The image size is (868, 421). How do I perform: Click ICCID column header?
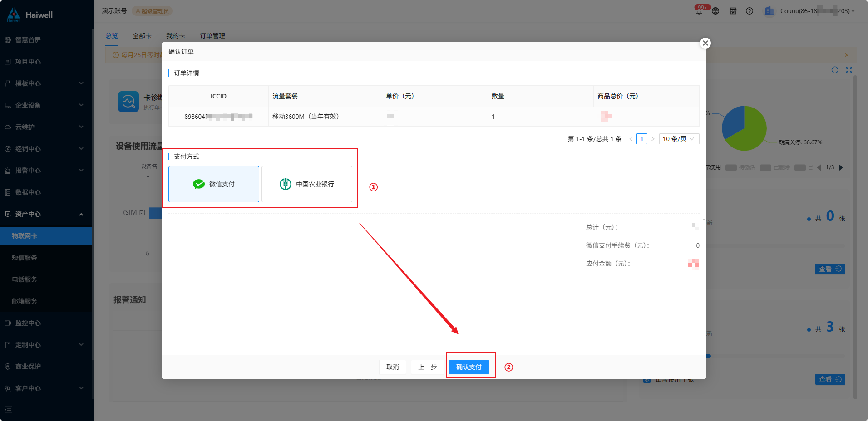click(218, 96)
